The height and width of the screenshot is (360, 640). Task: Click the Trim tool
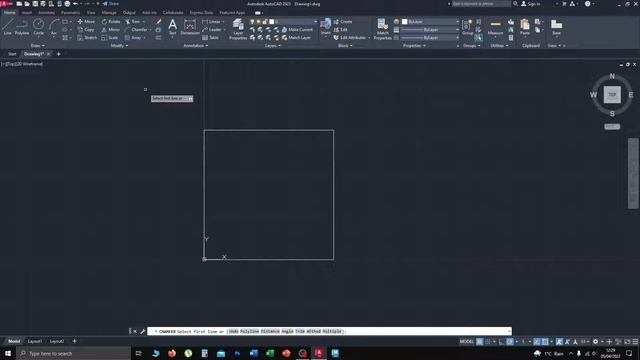pos(133,21)
